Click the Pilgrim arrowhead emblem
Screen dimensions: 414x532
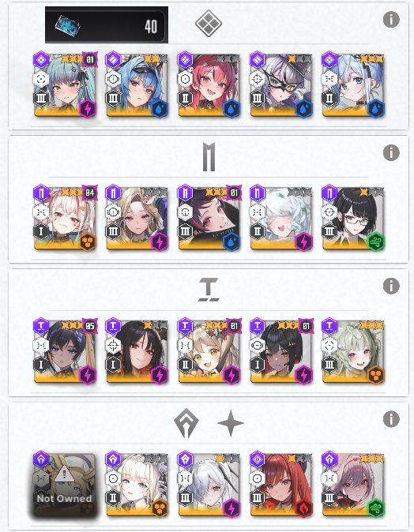186,423
